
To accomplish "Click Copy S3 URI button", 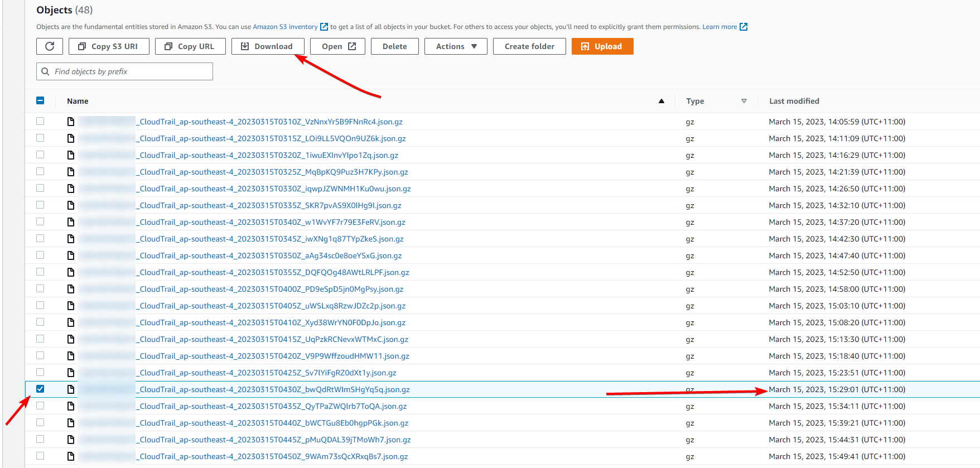I will point(109,46).
